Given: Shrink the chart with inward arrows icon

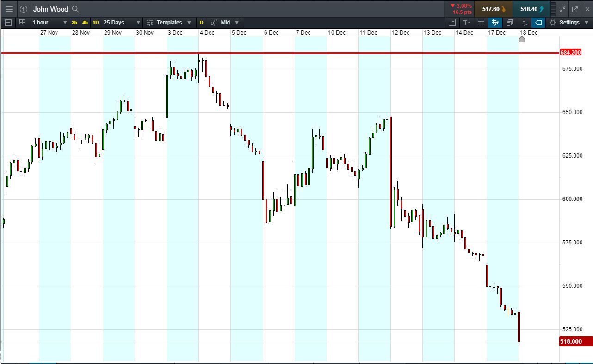Looking at the screenshot, I should pos(562,9).
